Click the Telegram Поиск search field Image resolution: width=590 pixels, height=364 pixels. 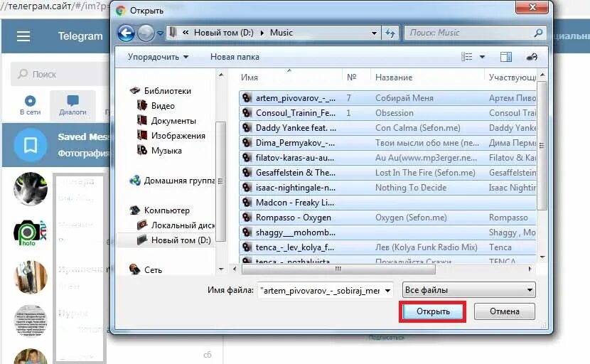click(x=60, y=74)
